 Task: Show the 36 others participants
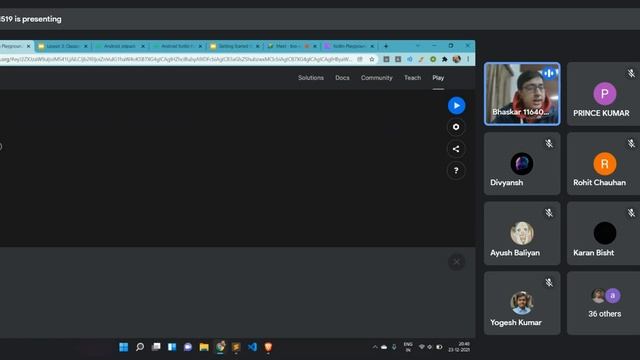(x=603, y=303)
